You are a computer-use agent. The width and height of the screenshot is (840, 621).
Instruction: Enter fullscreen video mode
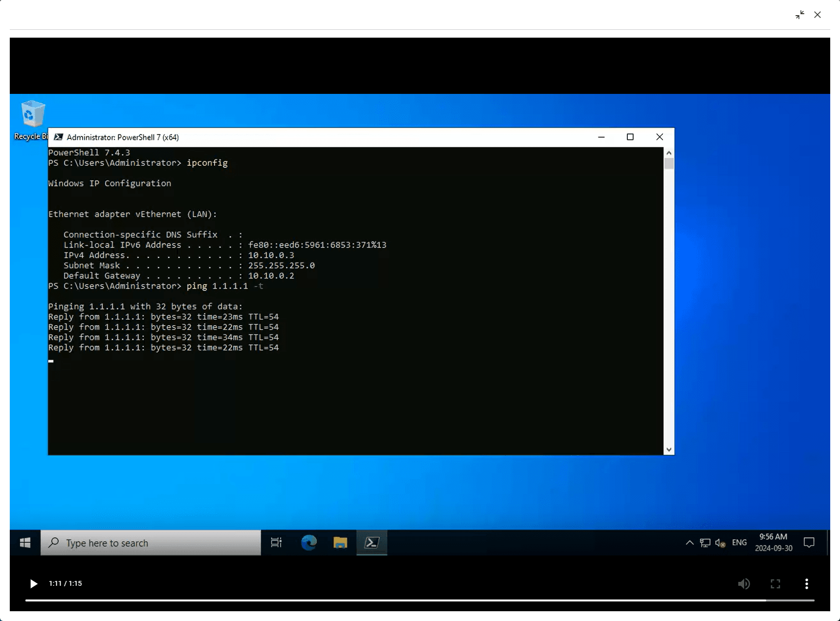point(775,583)
